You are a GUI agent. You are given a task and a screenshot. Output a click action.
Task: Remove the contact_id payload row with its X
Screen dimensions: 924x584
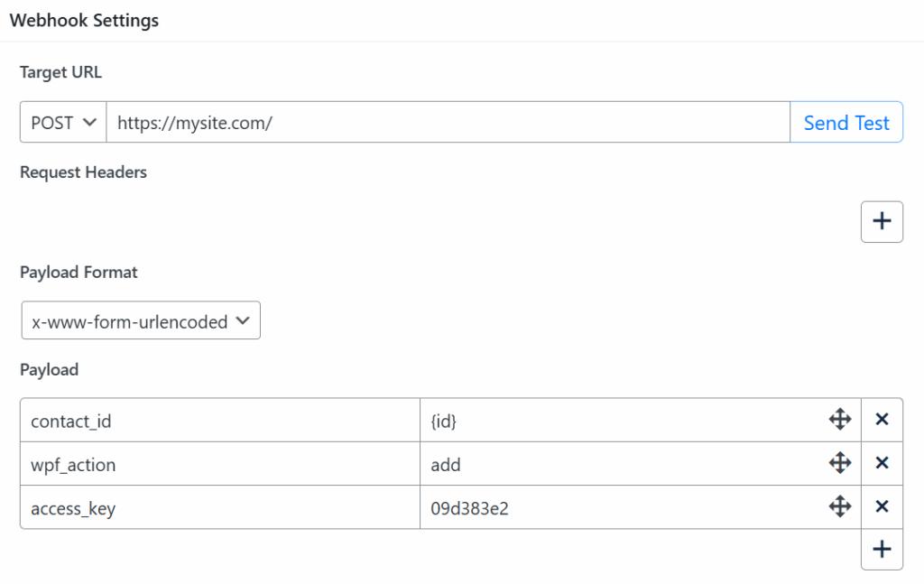[882, 420]
